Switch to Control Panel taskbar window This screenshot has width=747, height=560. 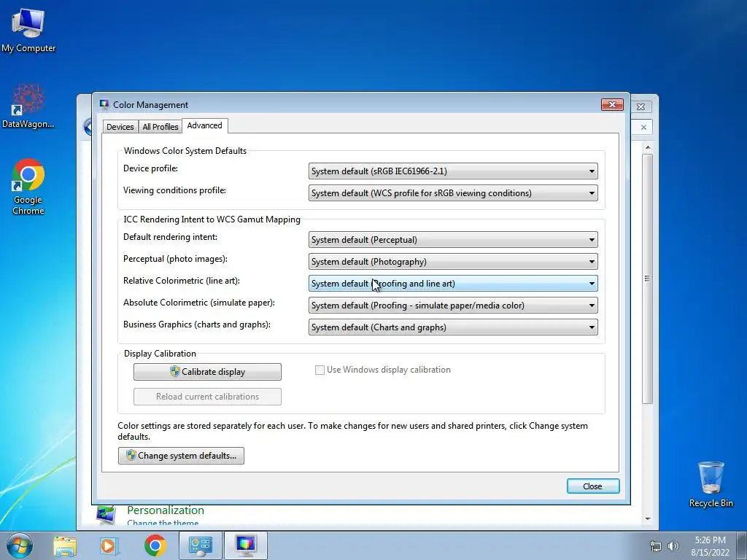click(200, 545)
